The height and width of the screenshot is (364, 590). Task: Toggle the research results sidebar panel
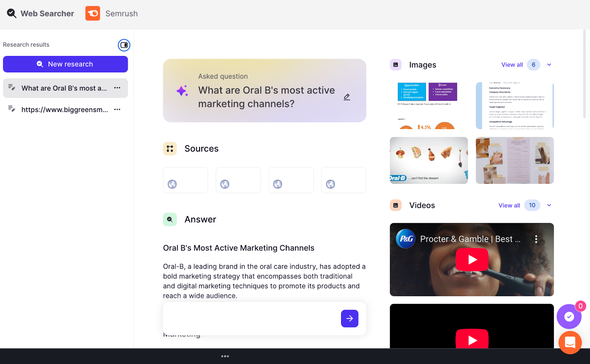124,45
